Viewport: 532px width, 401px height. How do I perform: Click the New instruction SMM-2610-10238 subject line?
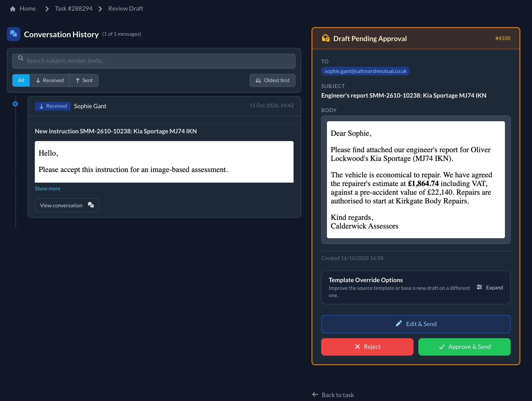(116, 131)
